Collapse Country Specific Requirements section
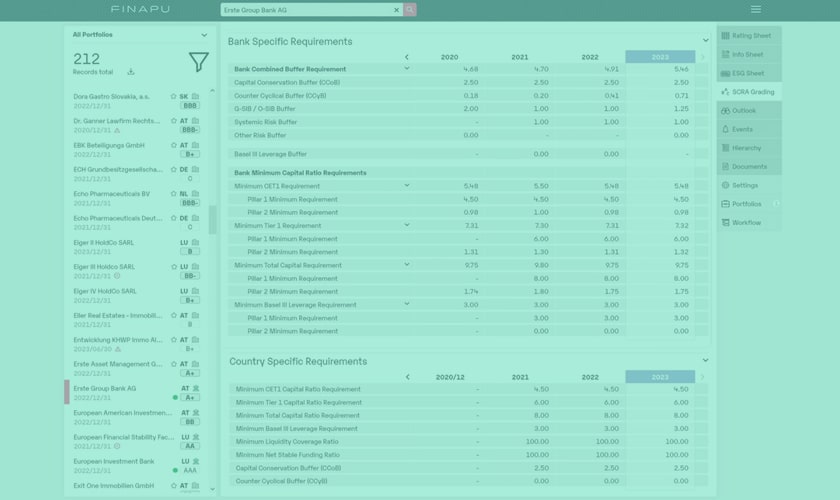Screen dimensions: 840x500 [x=705, y=360]
